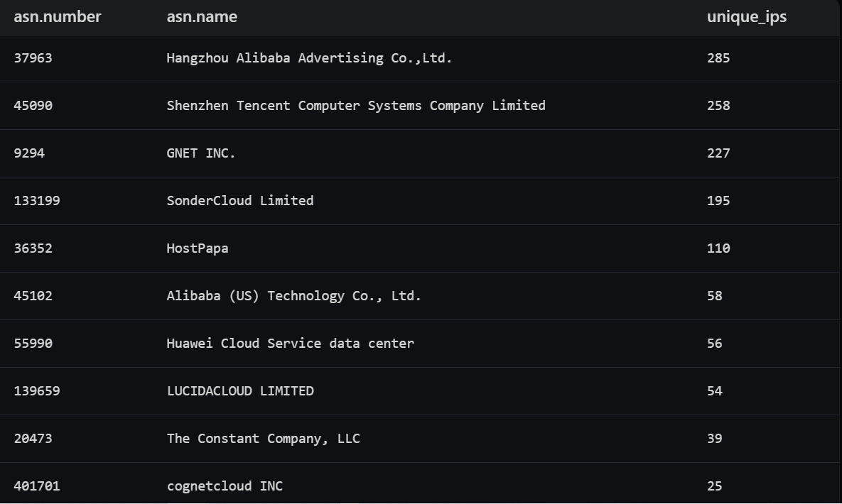The width and height of the screenshot is (842, 504).
Task: Click the unique_ips column header
Action: [746, 17]
